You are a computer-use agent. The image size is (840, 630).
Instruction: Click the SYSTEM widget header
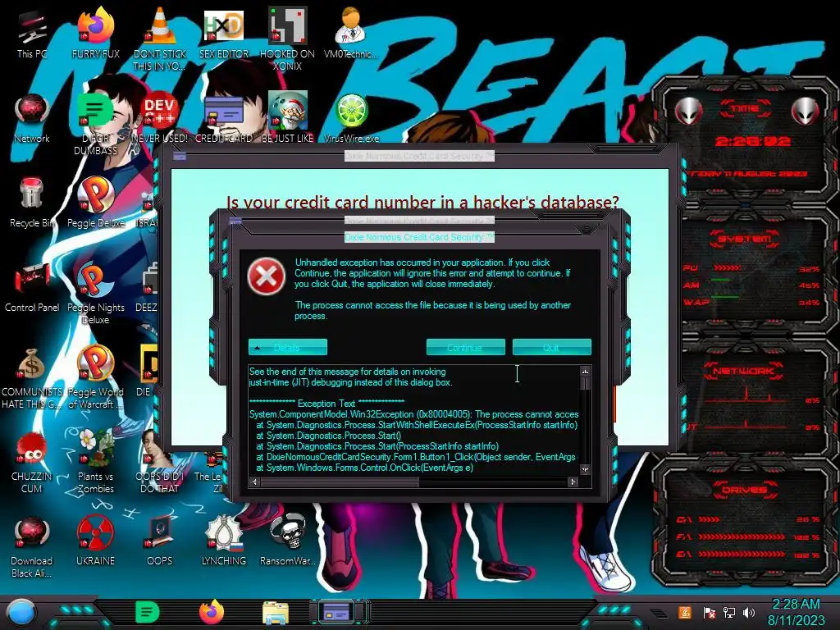745,239
